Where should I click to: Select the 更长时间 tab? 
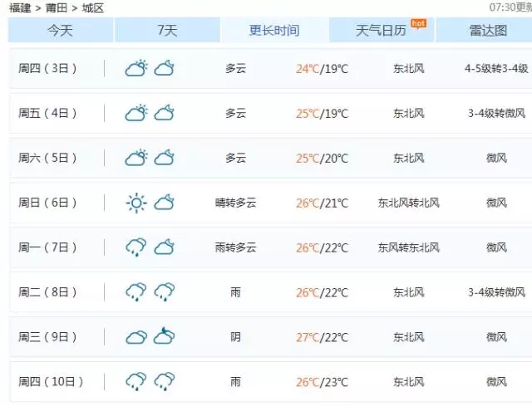coord(274,31)
